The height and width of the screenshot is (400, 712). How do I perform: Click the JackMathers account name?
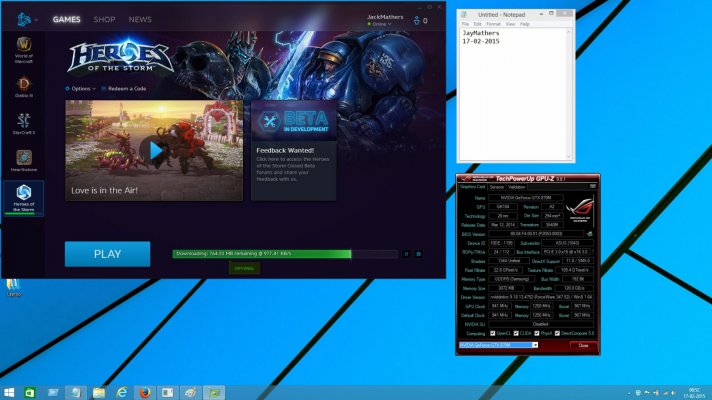tap(385, 17)
